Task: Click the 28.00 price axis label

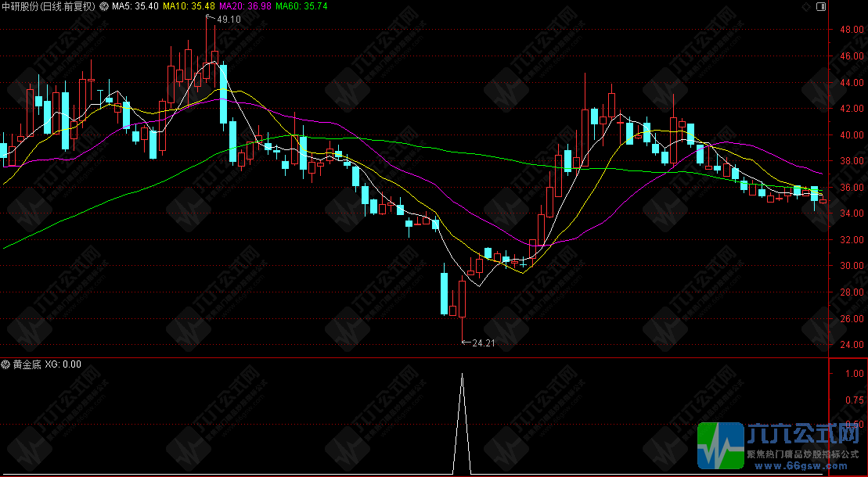Action: pyautogui.click(x=852, y=292)
